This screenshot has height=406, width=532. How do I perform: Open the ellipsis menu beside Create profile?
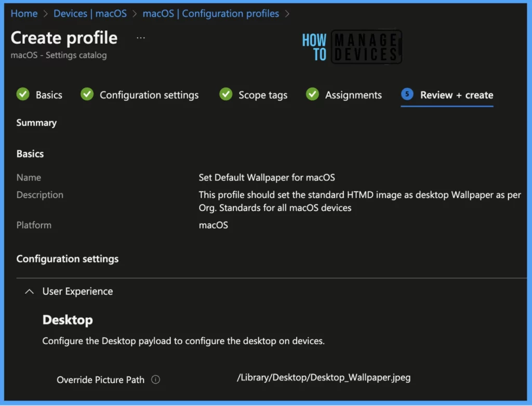point(141,38)
